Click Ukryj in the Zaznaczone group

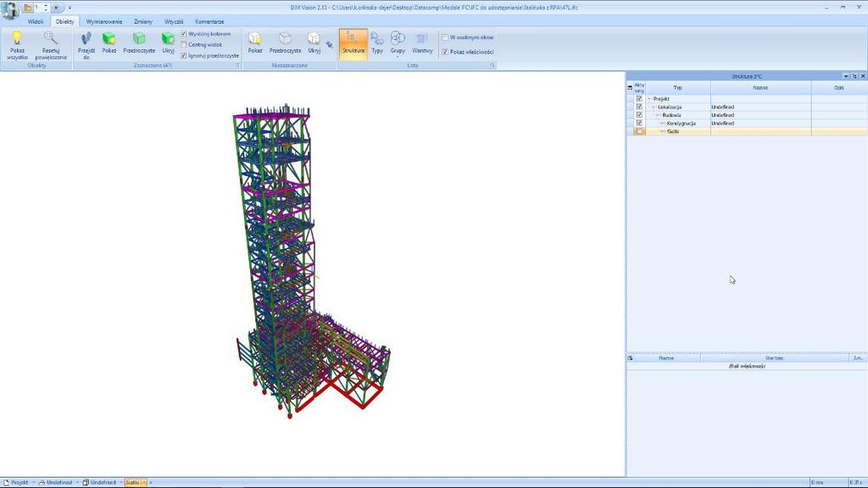point(168,42)
